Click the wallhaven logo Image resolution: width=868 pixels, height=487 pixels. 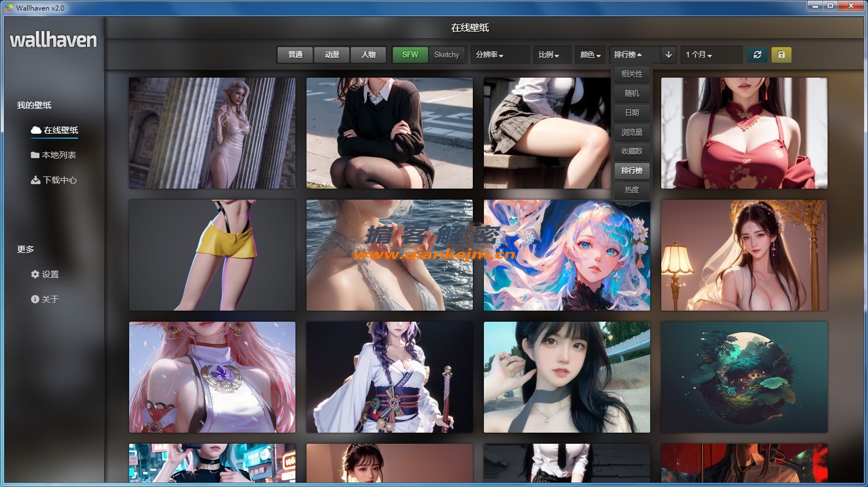(x=53, y=39)
